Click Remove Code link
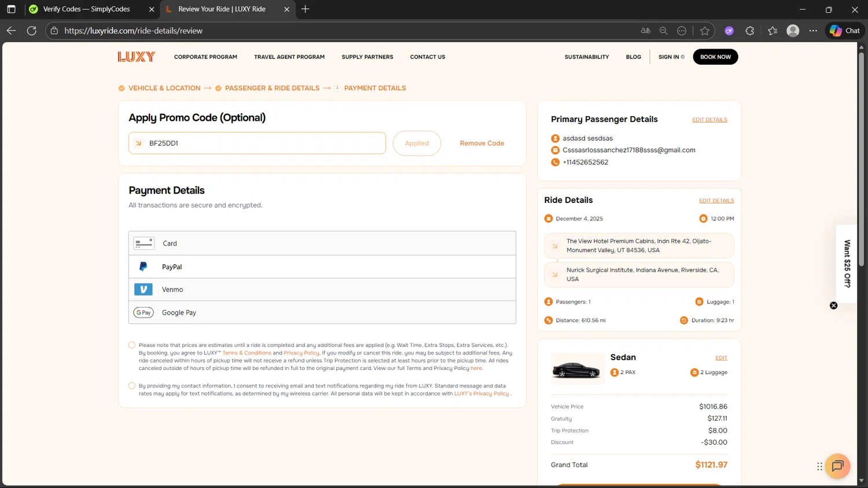The image size is (868, 488). click(482, 143)
